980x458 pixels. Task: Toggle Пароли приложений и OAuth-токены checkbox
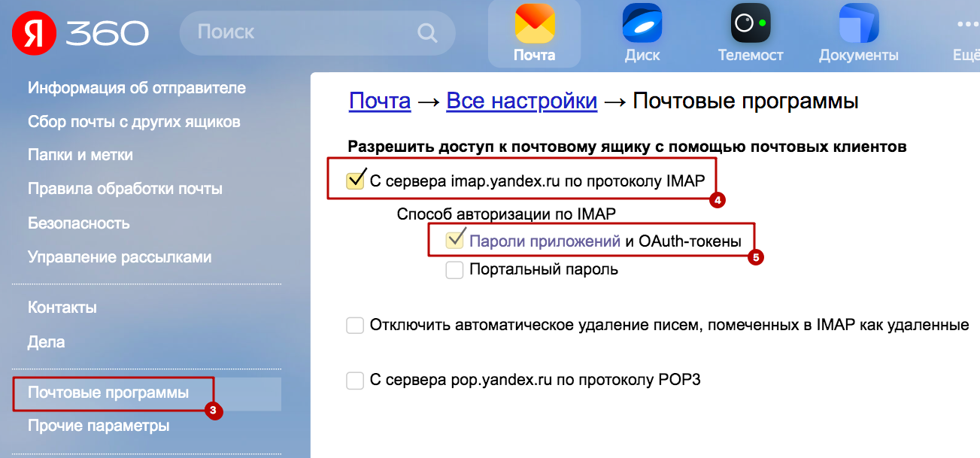tap(454, 241)
